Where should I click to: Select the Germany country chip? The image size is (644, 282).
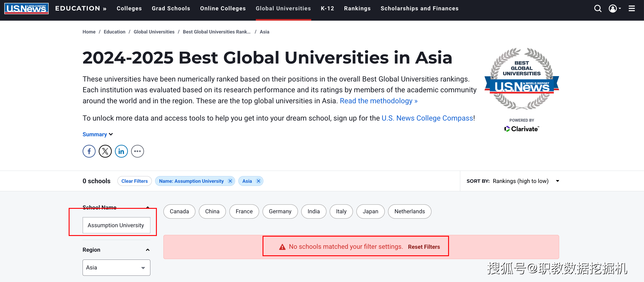point(280,211)
